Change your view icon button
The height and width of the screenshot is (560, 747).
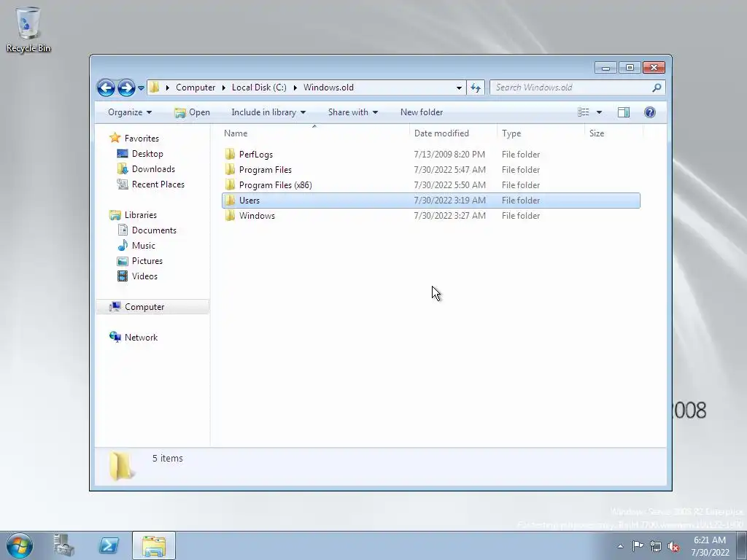pos(584,112)
